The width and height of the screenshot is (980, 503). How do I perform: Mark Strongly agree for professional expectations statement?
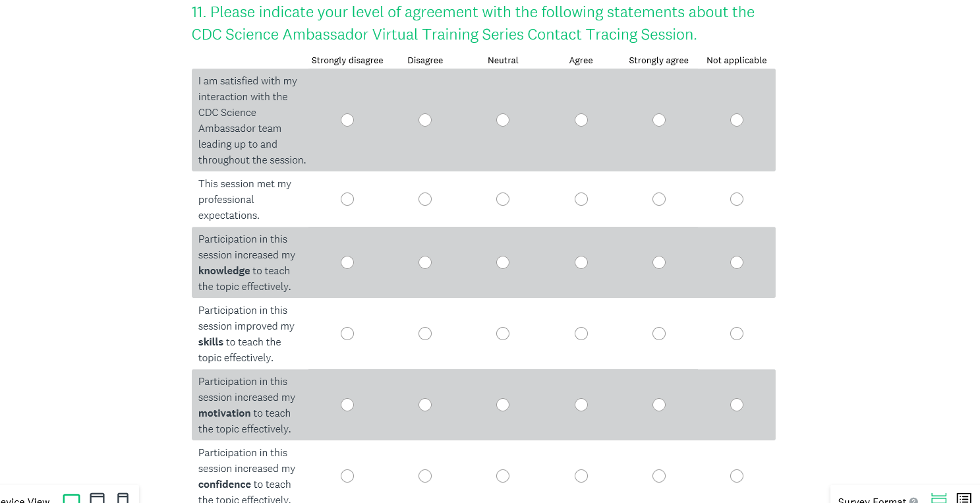click(658, 199)
